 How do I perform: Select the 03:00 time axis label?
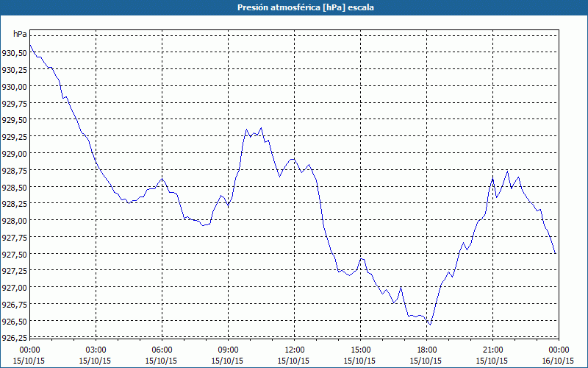tap(96, 350)
